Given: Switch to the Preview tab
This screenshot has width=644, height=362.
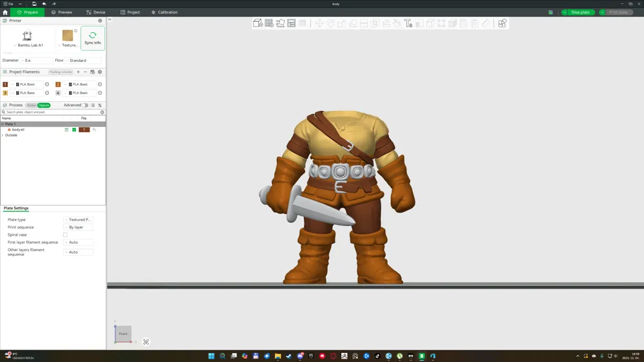Looking at the screenshot, I should (62, 12).
